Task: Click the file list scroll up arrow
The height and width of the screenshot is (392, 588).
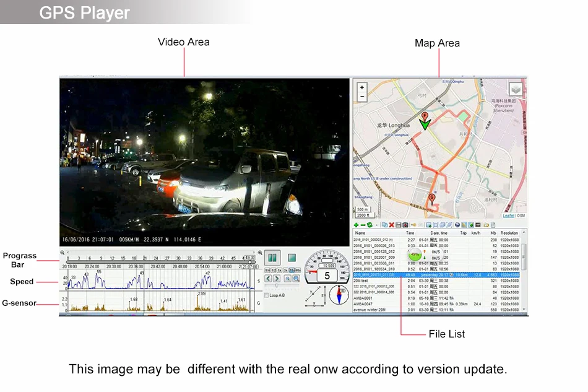Action: coord(524,233)
